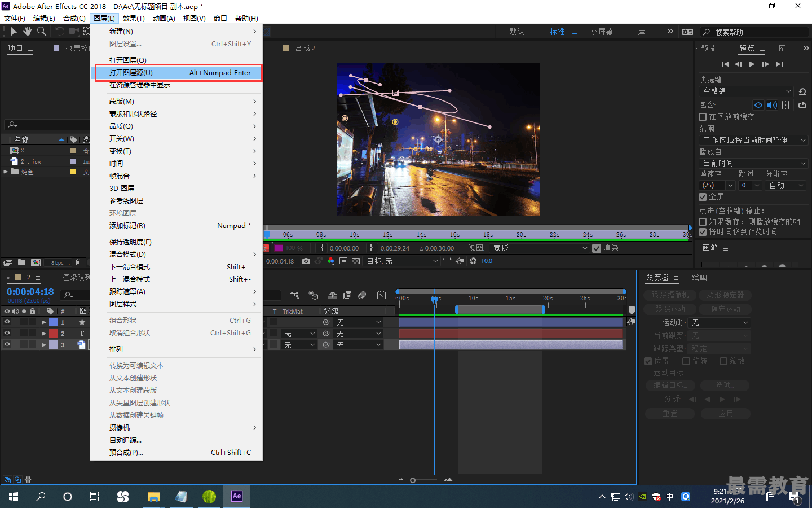This screenshot has width=812, height=508.
Task: Click layer 2 red label color swatch
Action: (x=53, y=334)
